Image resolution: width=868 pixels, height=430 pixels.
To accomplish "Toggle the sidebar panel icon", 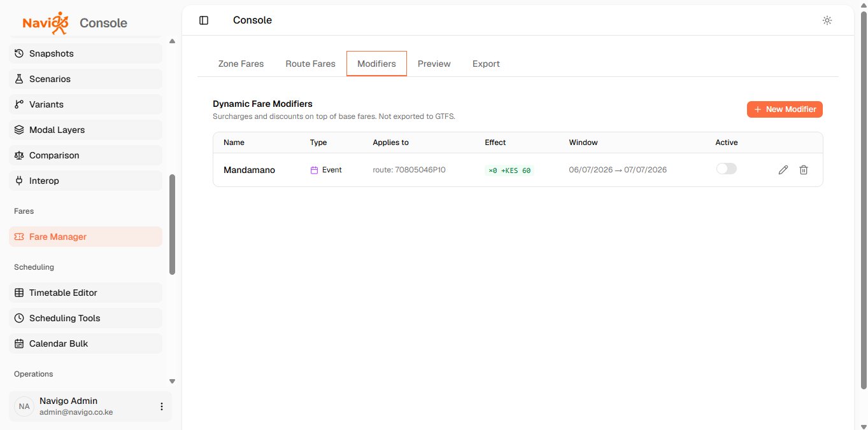I will [204, 20].
